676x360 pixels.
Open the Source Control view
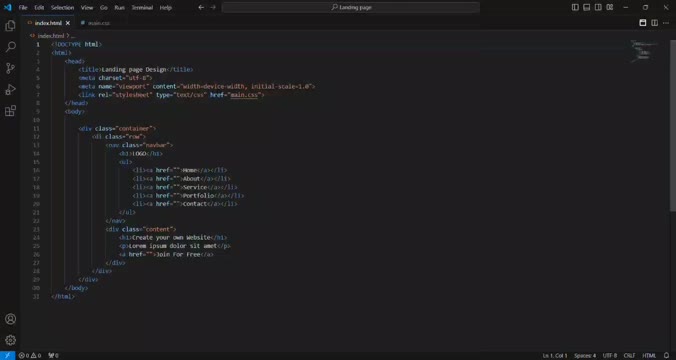coord(10,68)
